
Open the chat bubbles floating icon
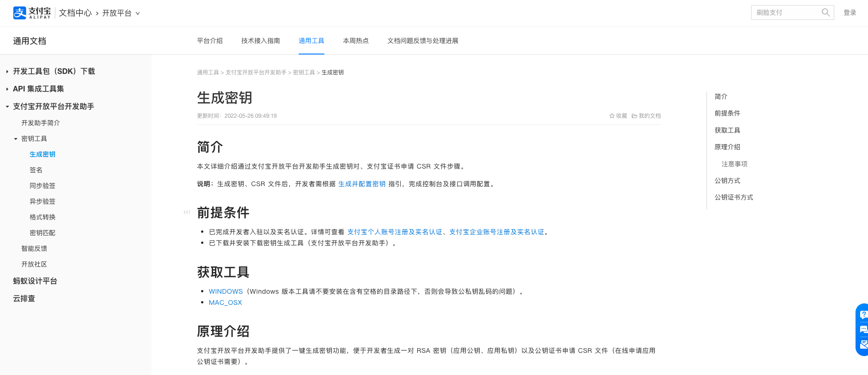(x=863, y=329)
